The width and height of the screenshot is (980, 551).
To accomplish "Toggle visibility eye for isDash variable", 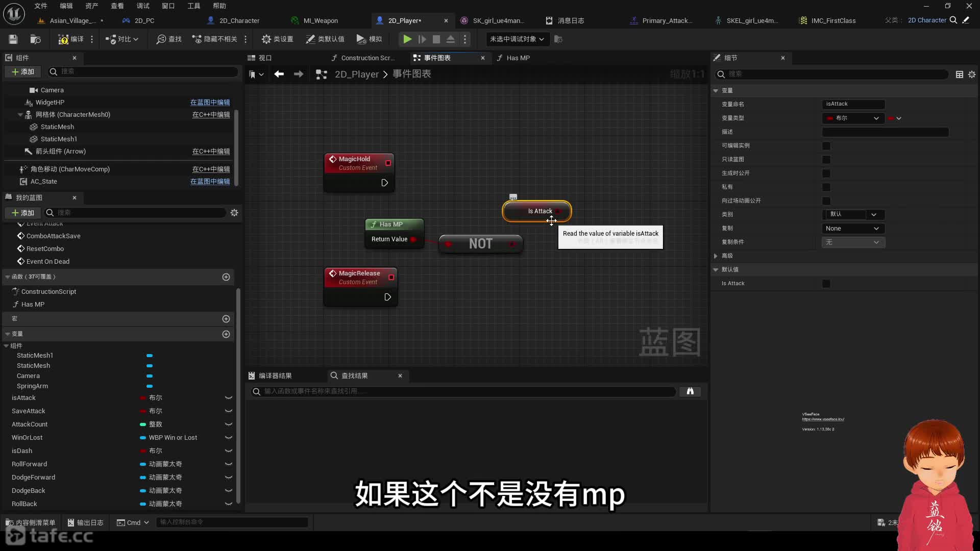I will 229,451.
